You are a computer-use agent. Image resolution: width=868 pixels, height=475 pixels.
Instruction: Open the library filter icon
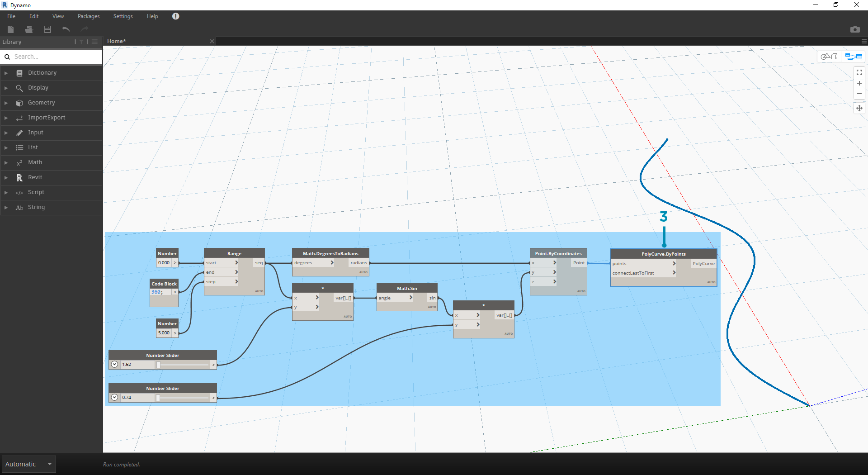click(81, 41)
